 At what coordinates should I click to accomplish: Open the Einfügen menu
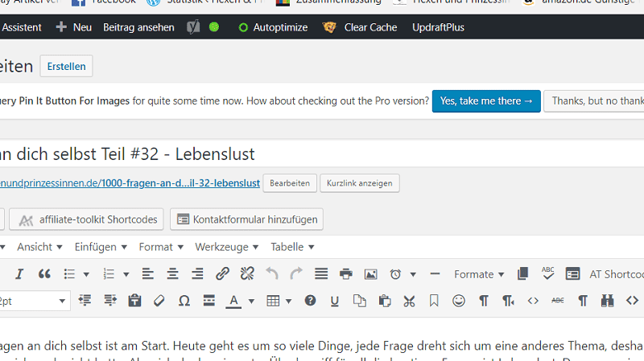click(x=100, y=247)
